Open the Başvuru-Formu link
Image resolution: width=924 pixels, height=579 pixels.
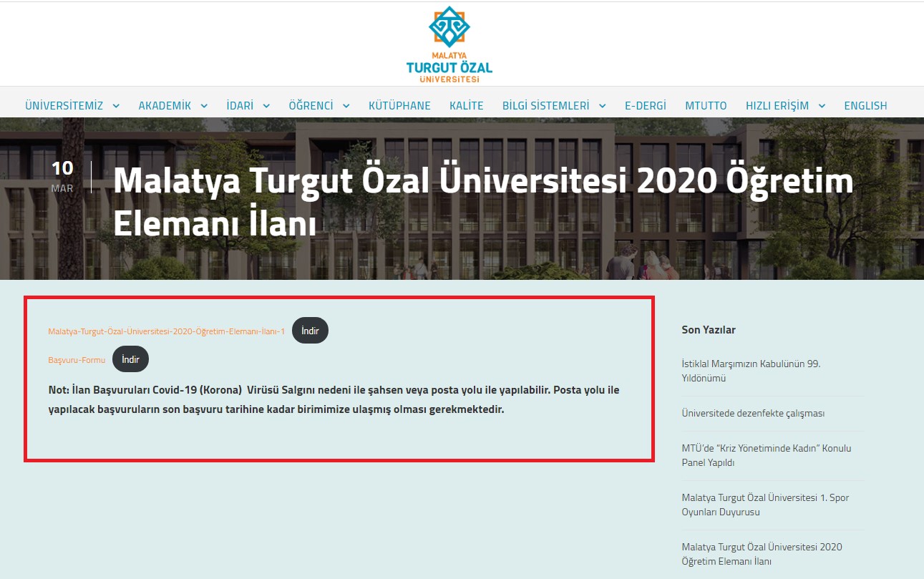point(77,360)
